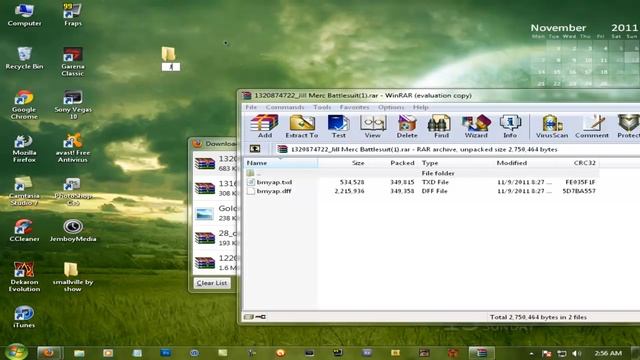640x360 pixels.
Task: Open the File menu in WinRAR
Action: (x=251, y=107)
